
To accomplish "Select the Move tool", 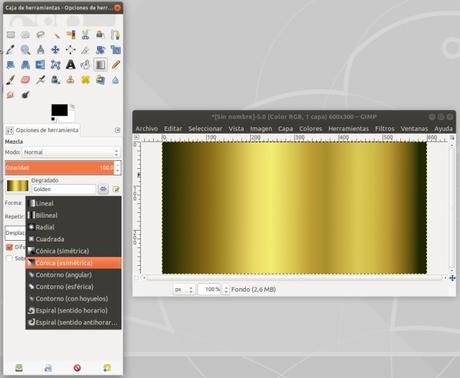I will 56,50.
